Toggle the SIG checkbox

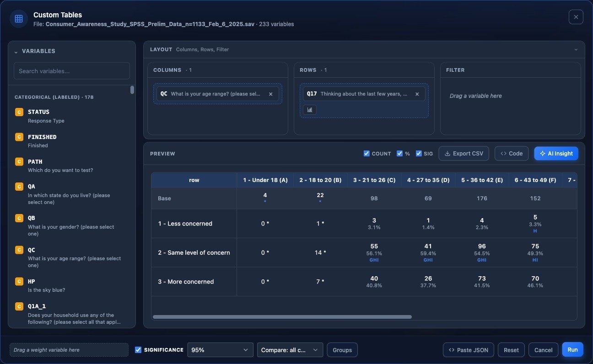(419, 154)
